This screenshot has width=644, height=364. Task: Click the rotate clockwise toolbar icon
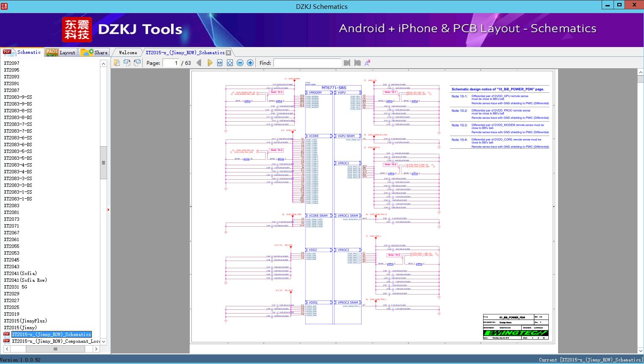[137, 63]
